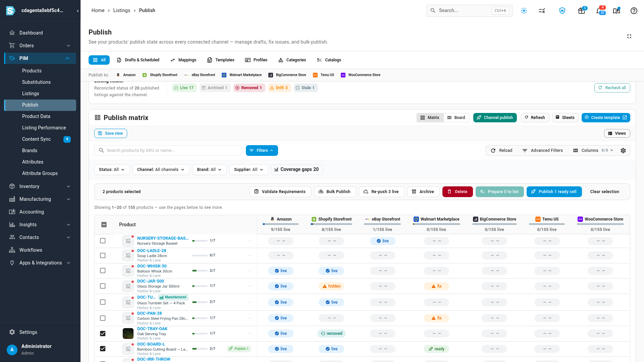644x362 pixels.
Task: Open the table settings gear icon
Action: tap(623, 150)
